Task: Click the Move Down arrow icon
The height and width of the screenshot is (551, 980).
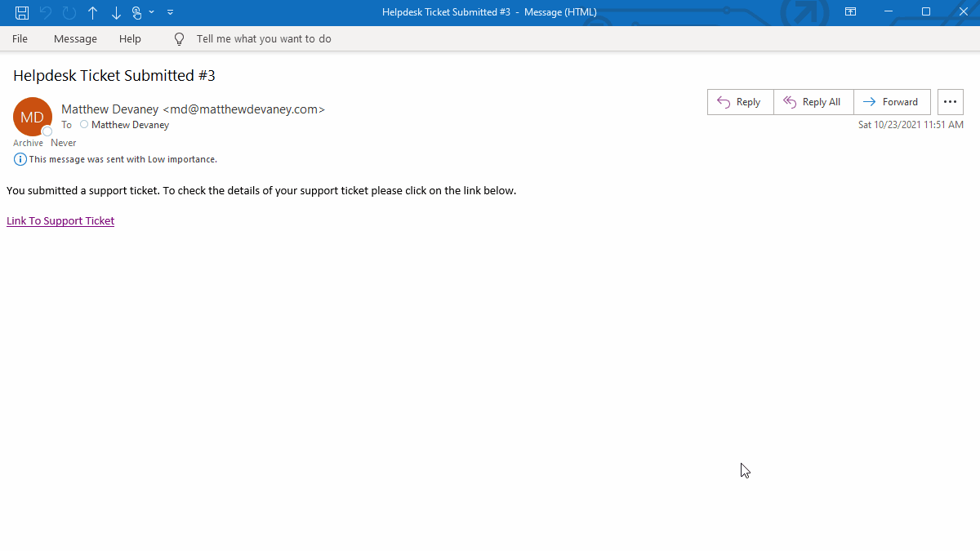Action: click(x=115, y=12)
